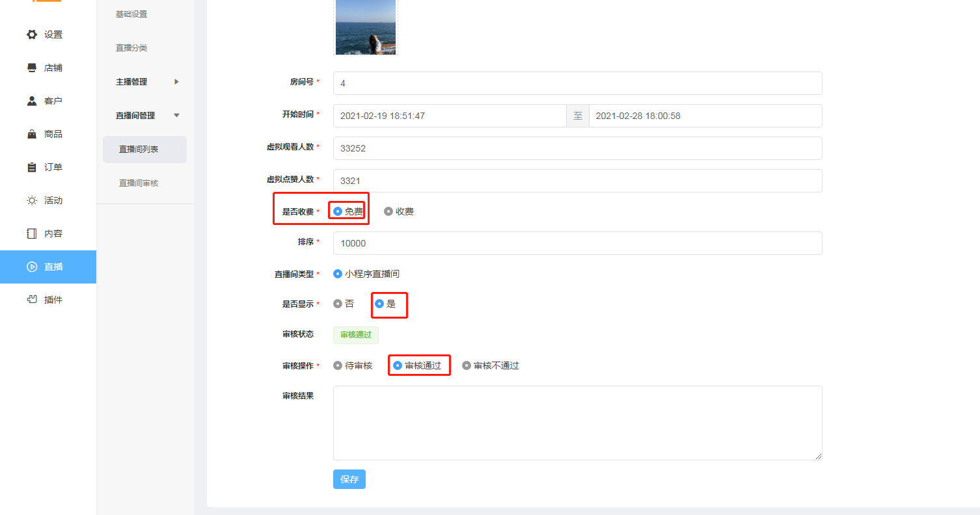Click the 审核结果 text area

coord(578,423)
